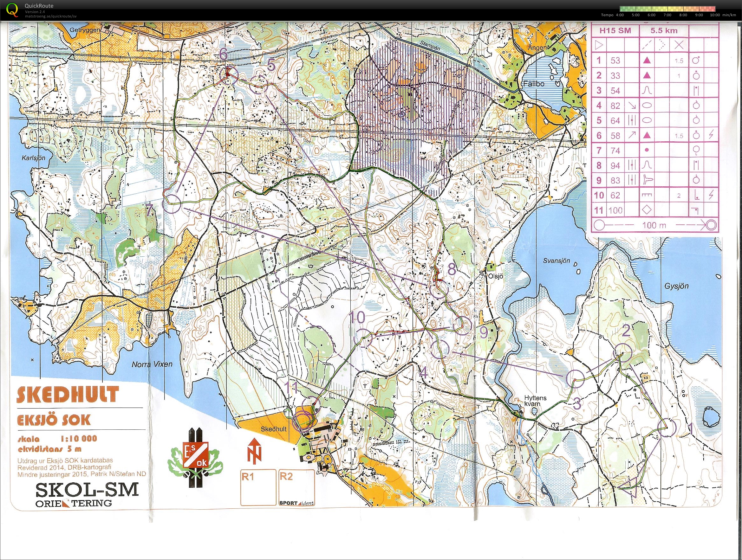Screen dimensions: 742x560
Task: Select control circle 4 on the map
Action: (440, 350)
